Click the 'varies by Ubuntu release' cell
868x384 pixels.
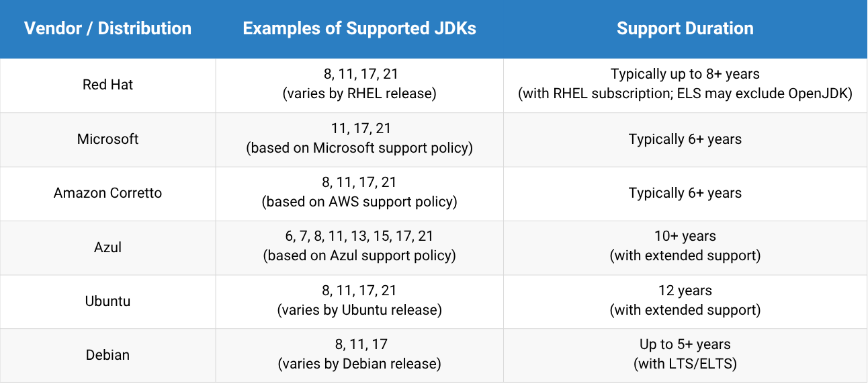[x=359, y=301]
